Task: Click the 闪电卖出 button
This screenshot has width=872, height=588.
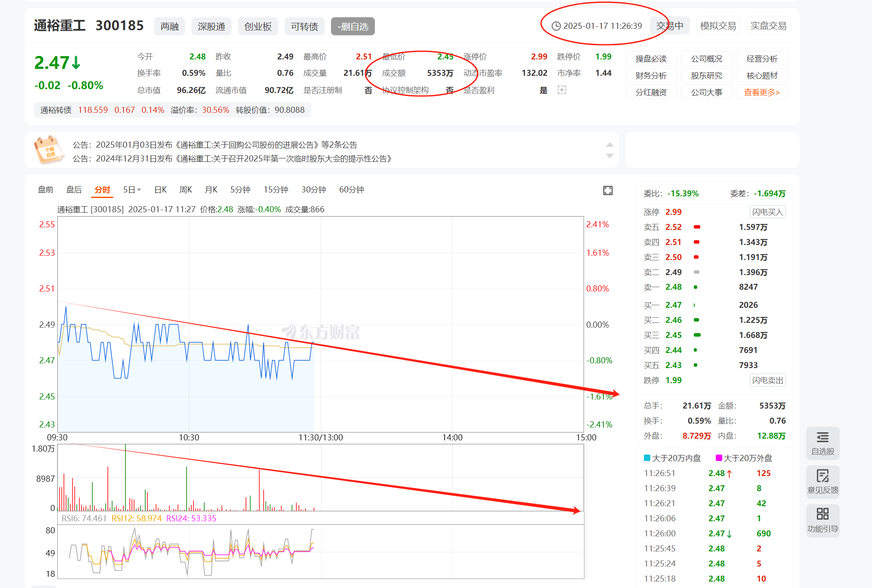Action: click(x=767, y=380)
